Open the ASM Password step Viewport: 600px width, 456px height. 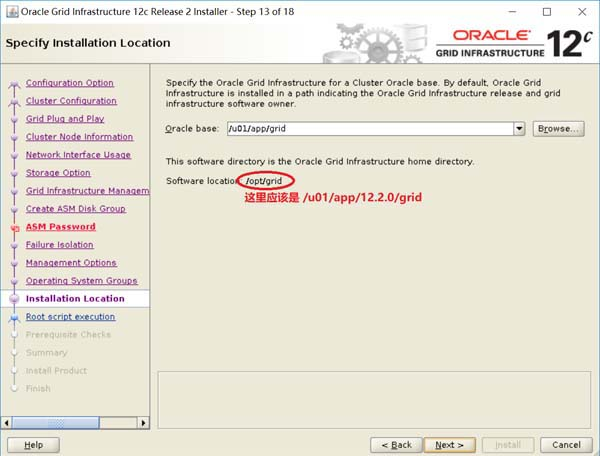(61, 227)
